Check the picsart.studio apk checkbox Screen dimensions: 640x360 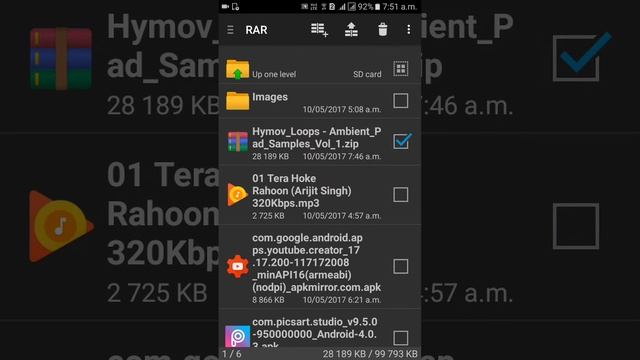pos(400,338)
